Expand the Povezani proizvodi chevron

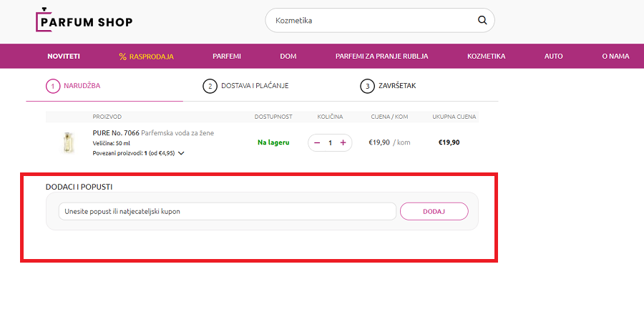coord(181,153)
